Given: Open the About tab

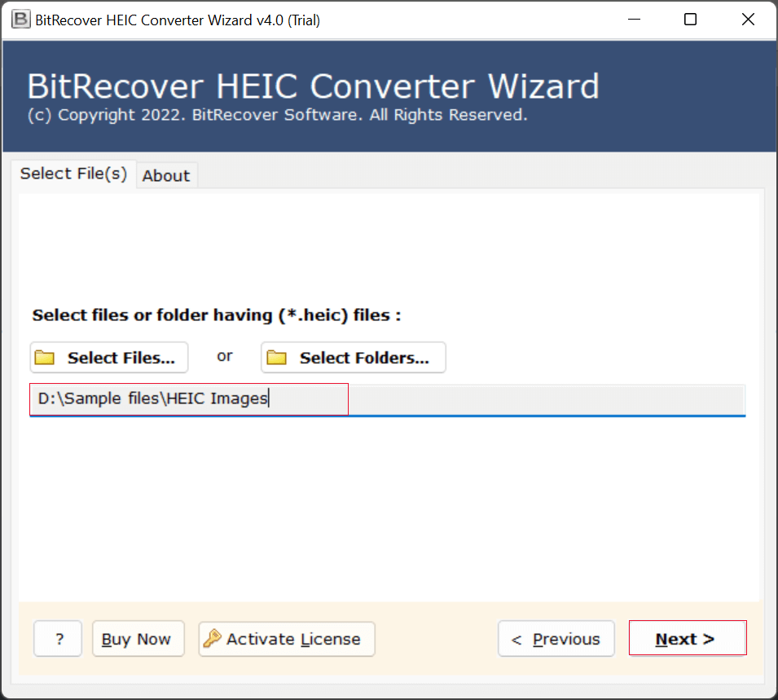Looking at the screenshot, I should [166, 176].
